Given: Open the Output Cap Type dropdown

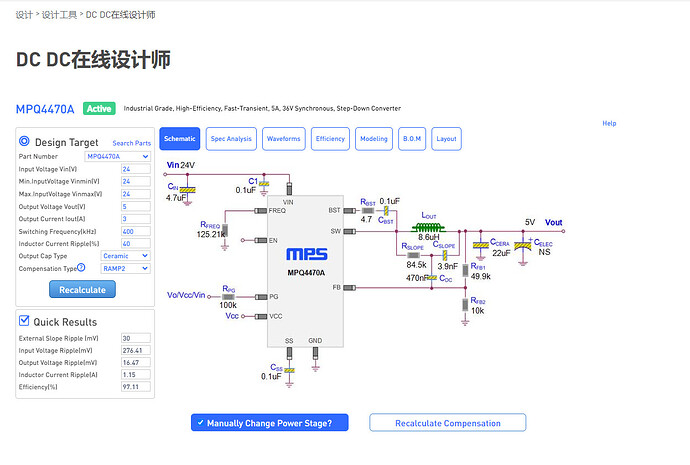Looking at the screenshot, I should 125,256.
